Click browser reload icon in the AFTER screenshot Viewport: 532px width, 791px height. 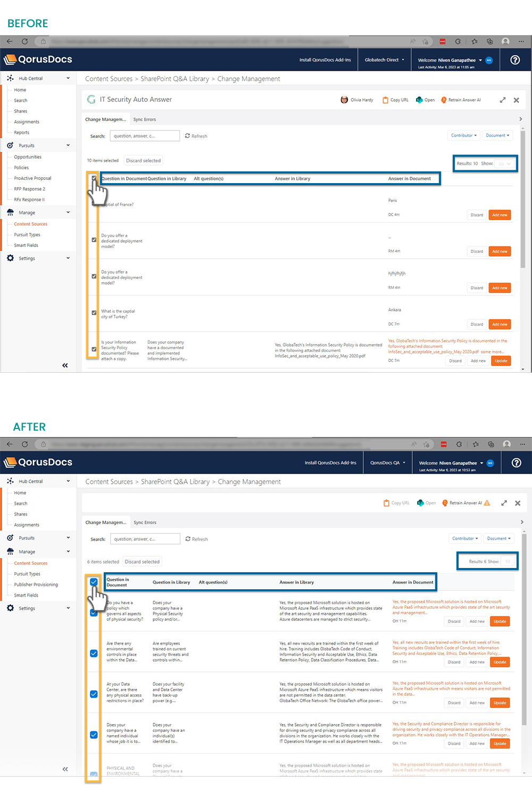[24, 444]
